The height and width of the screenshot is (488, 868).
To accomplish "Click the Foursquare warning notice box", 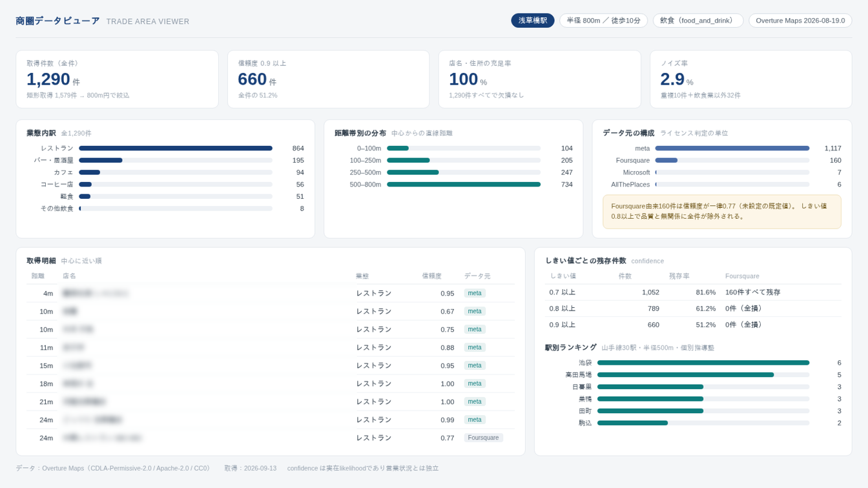I will tap(722, 212).
